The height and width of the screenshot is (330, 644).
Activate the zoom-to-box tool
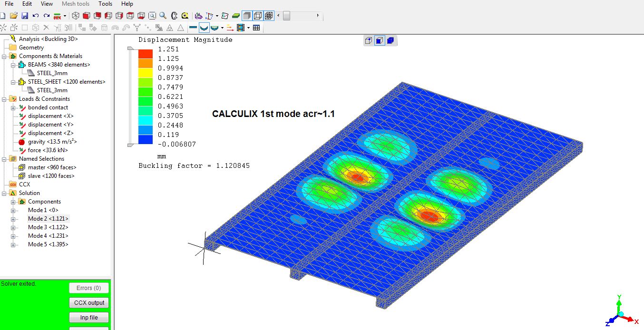coord(152,16)
